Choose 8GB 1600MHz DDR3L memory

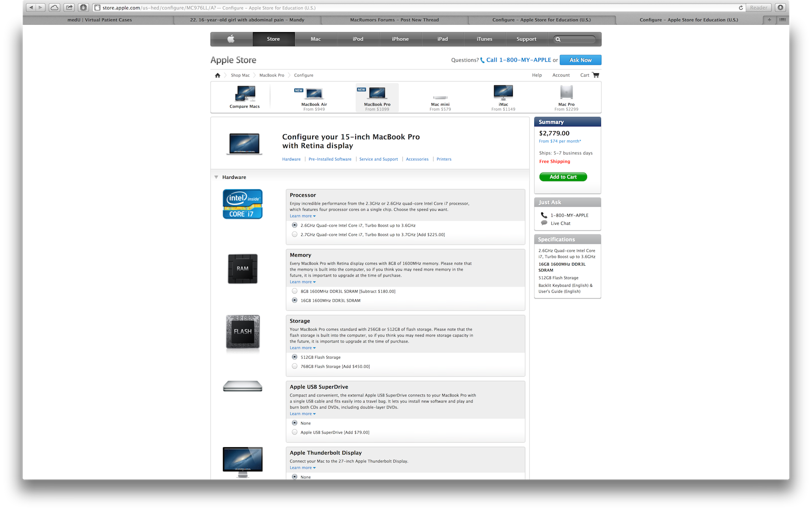pos(295,291)
